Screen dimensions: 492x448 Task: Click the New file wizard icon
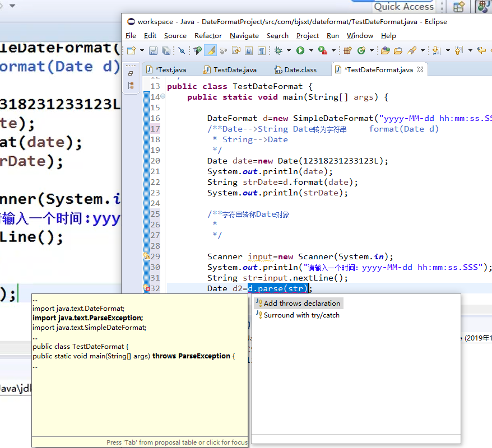pyautogui.click(x=131, y=50)
